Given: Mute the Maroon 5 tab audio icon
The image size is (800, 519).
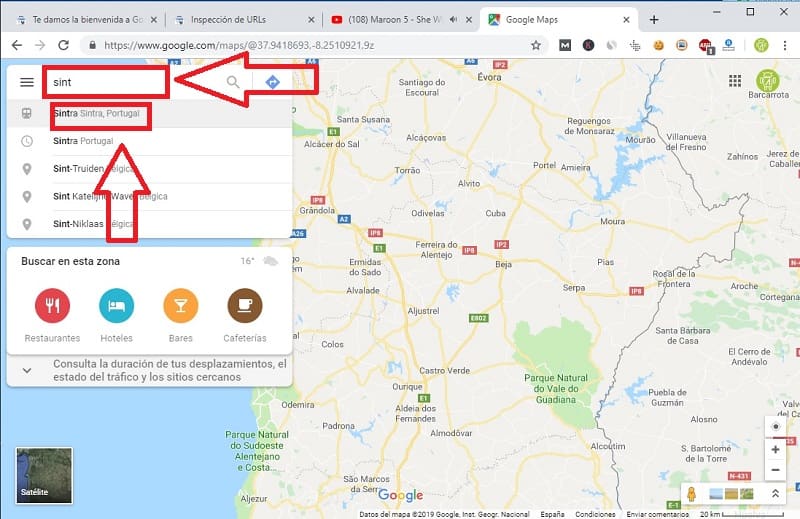Looking at the screenshot, I should [x=453, y=19].
